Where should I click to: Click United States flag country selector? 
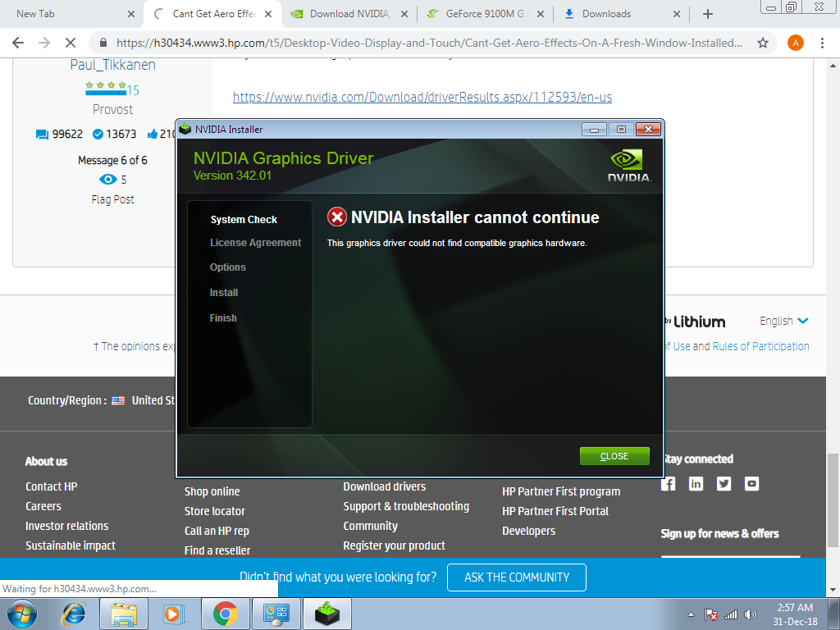118,400
